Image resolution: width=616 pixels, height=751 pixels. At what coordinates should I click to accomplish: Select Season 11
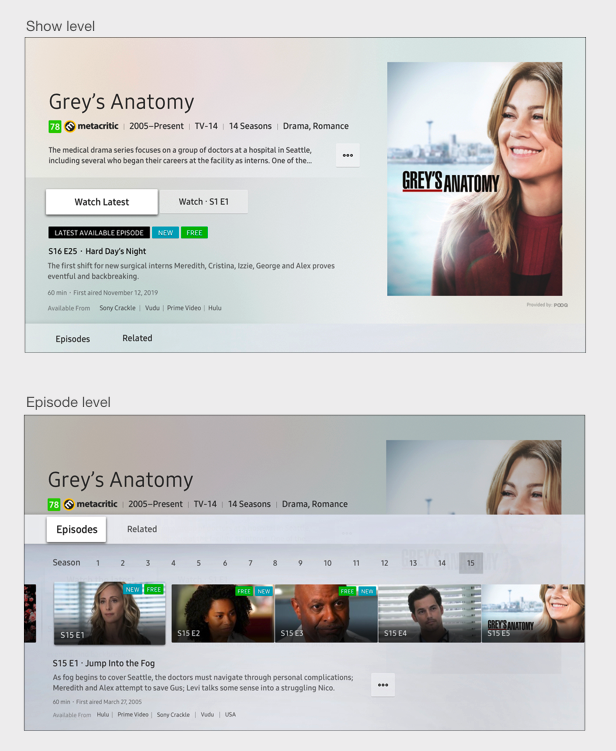(x=356, y=563)
